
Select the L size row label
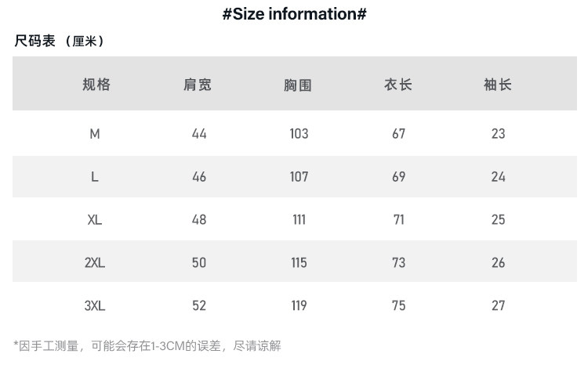95,177
